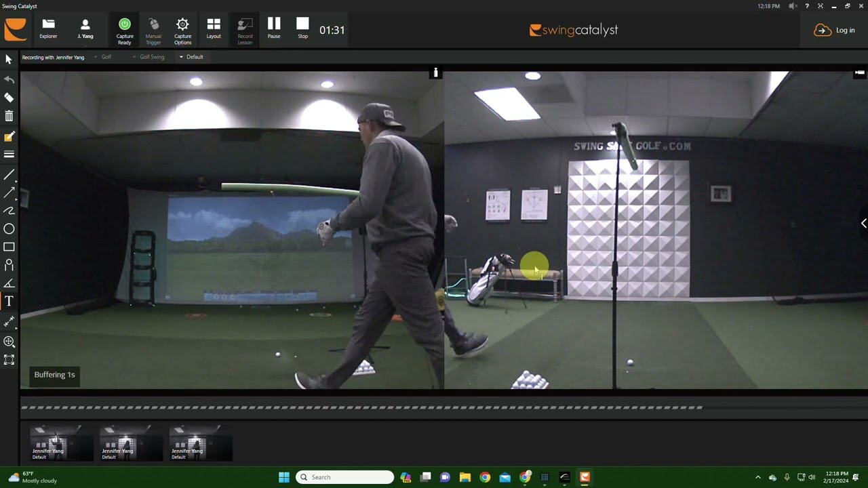Click the Swing Catalyst taskbar icon

585,477
